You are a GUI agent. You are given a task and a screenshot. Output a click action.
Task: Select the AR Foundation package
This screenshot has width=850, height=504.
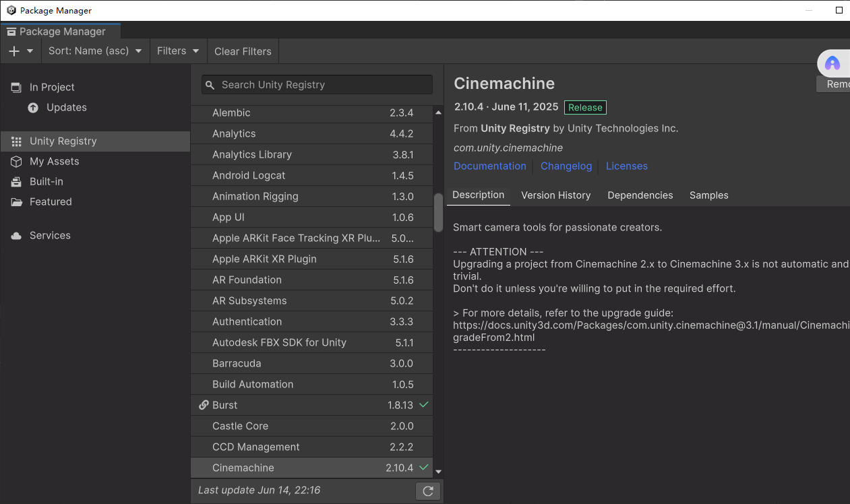(x=312, y=280)
